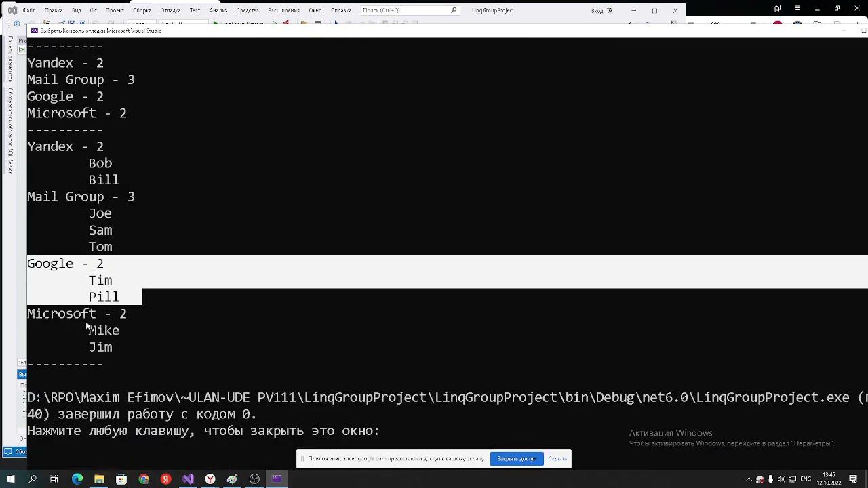Click the name 'Bill' in the console

pyautogui.click(x=104, y=180)
